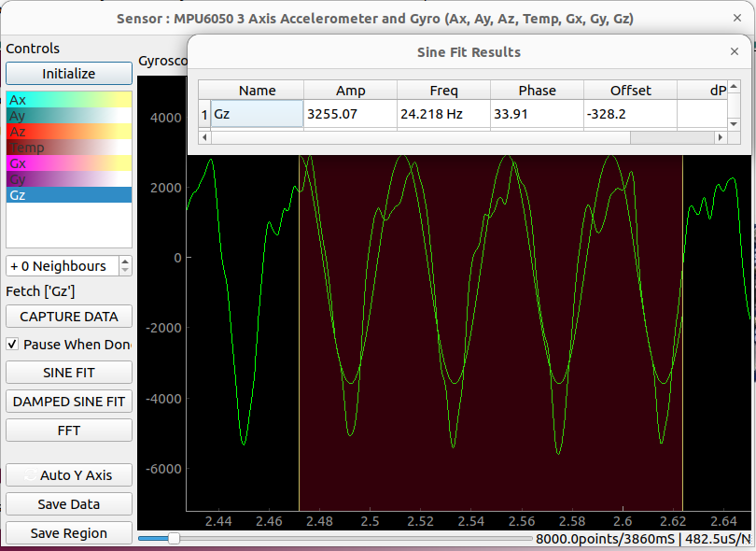Click the Amp column header
756x551 pixels.
click(350, 91)
